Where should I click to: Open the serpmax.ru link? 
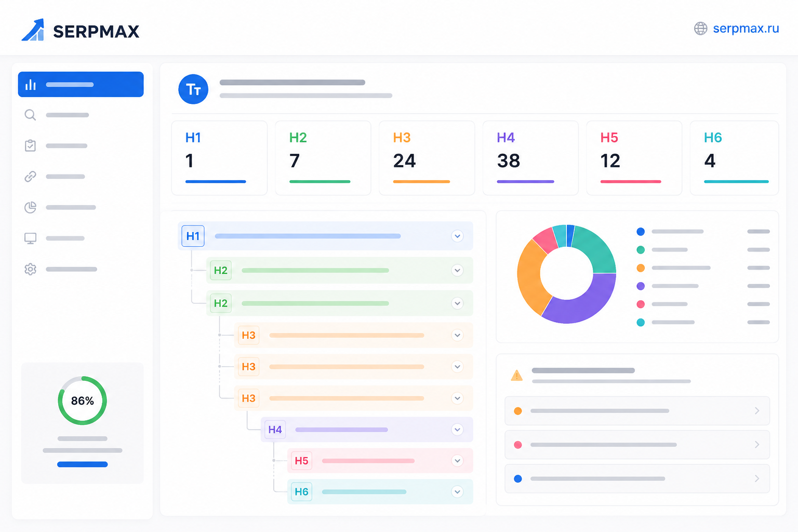click(746, 29)
